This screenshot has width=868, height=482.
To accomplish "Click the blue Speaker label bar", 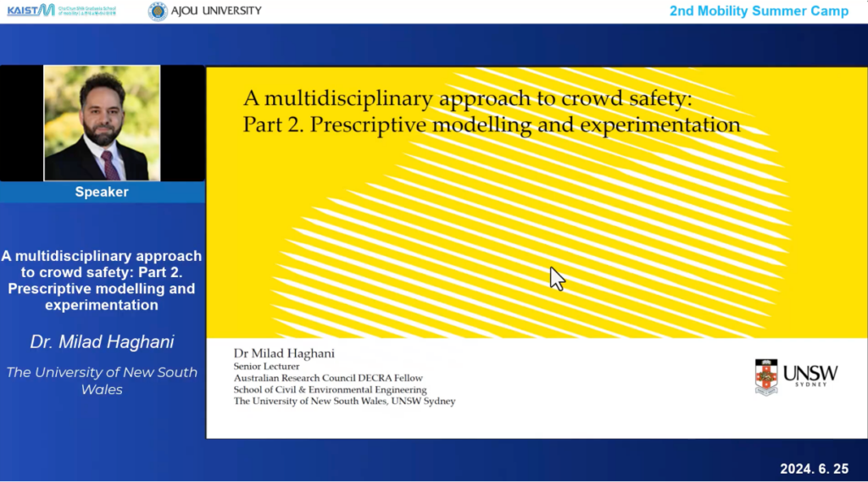I will tap(102, 192).
